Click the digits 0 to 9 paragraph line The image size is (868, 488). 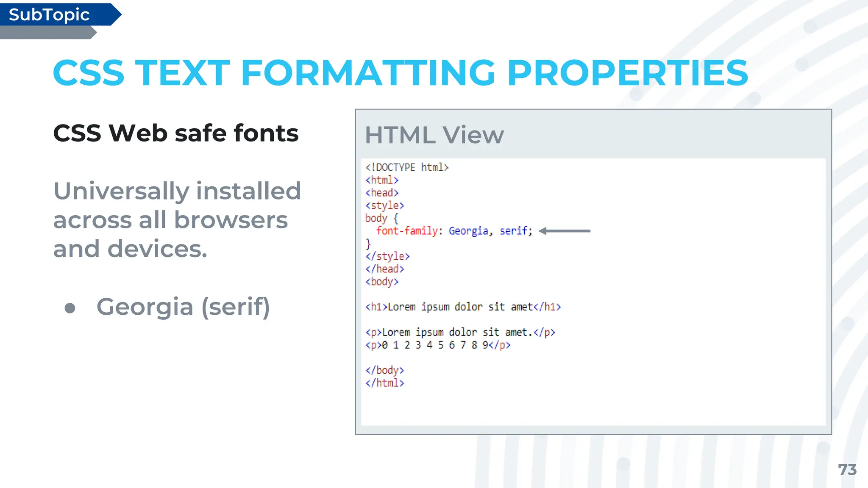click(x=437, y=345)
